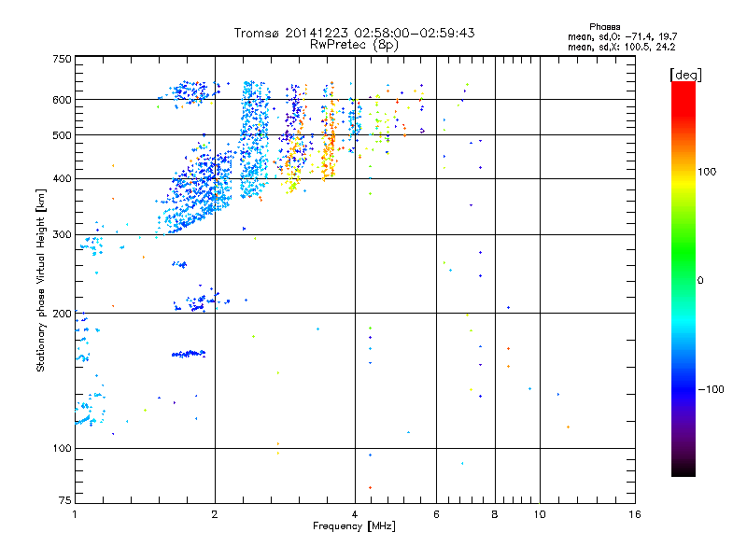Click the 'mean, sd,O: -71.4, 19.7' line

click(622, 37)
